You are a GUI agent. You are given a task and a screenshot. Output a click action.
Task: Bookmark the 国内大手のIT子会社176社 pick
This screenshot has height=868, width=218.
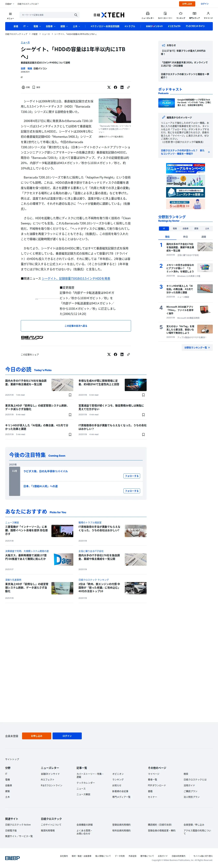pos(70,395)
